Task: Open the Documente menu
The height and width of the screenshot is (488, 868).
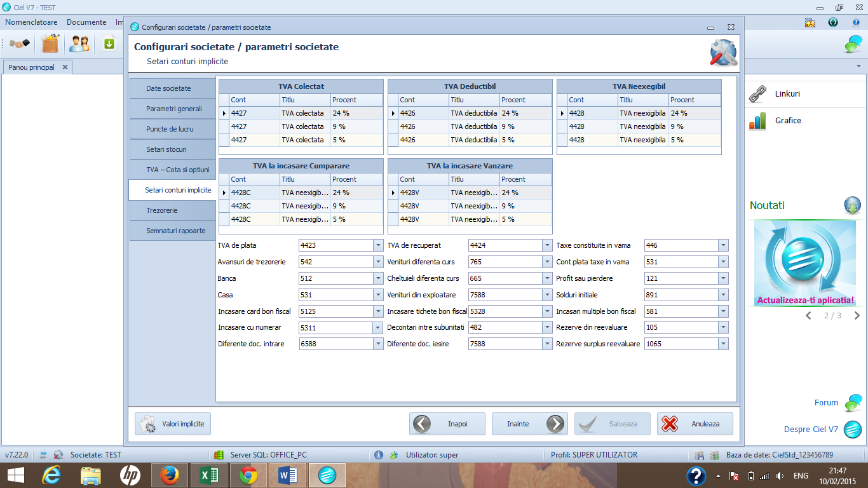Action: pyautogui.click(x=86, y=22)
